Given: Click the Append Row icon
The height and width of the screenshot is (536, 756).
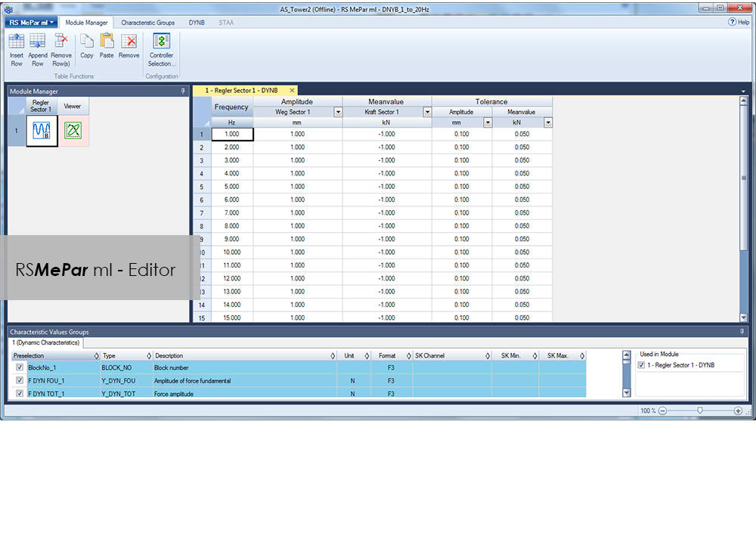Looking at the screenshot, I should (x=38, y=42).
